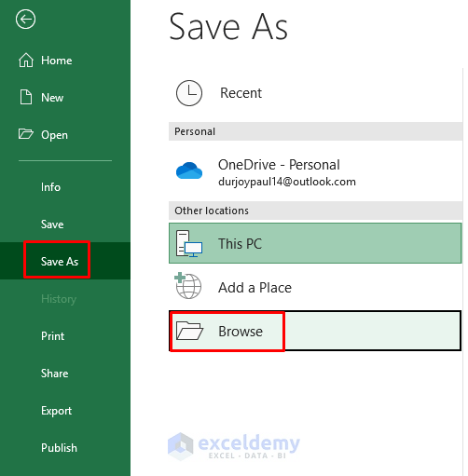468x476 pixels.
Task: Click the New blank document icon
Action: [x=26, y=97]
